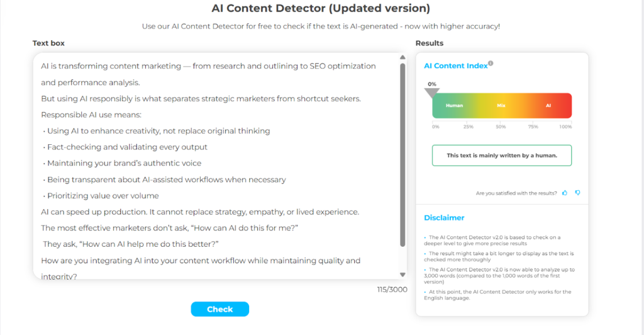Click the 25% mark on the gauge scale
This screenshot has width=644, height=335.
468,127
